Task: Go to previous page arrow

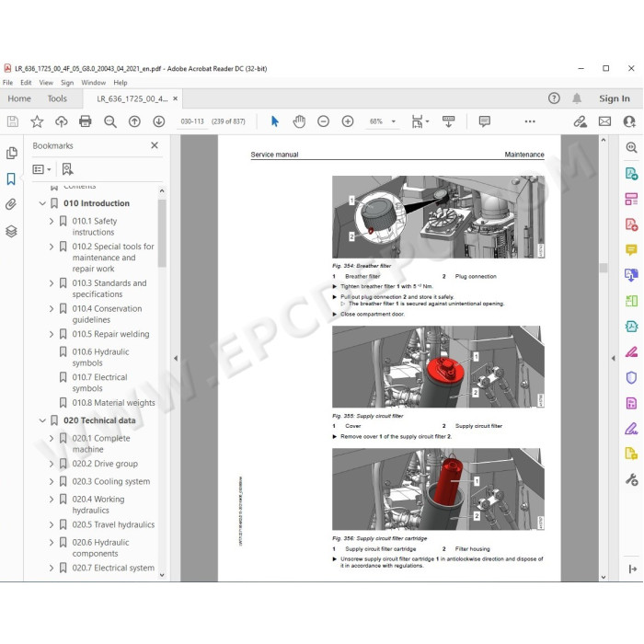Action: 134,121
